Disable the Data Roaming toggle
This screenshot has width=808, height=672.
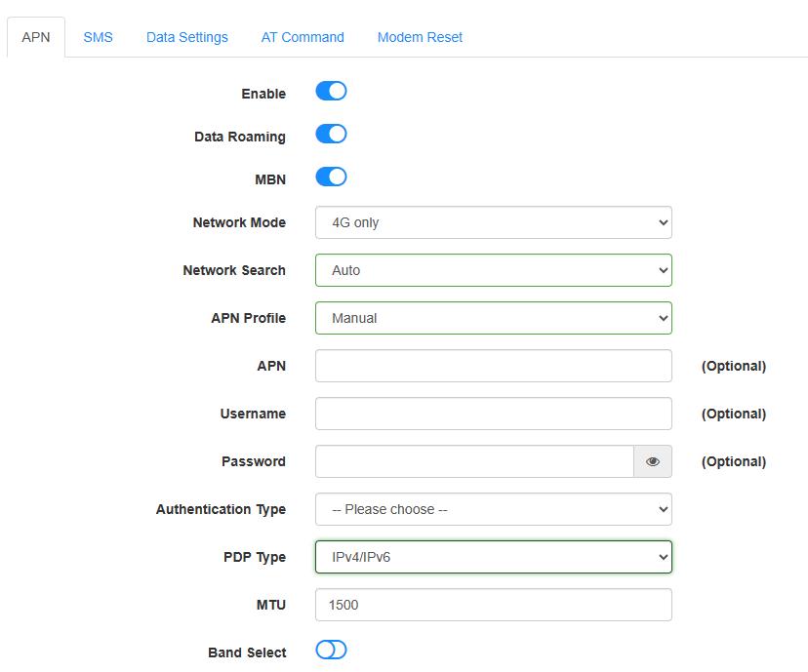tap(331, 135)
